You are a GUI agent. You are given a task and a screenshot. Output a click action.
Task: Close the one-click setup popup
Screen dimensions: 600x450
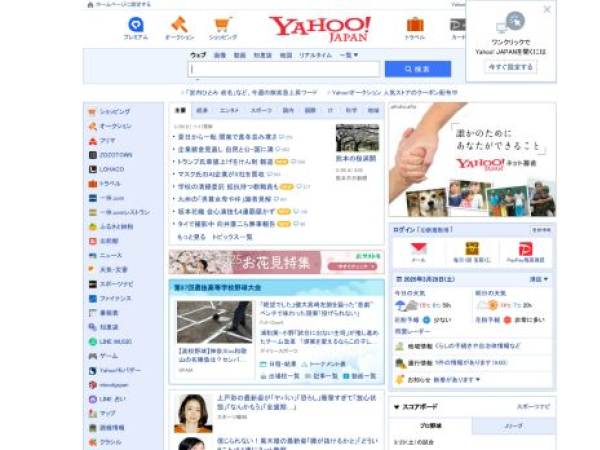(x=547, y=9)
